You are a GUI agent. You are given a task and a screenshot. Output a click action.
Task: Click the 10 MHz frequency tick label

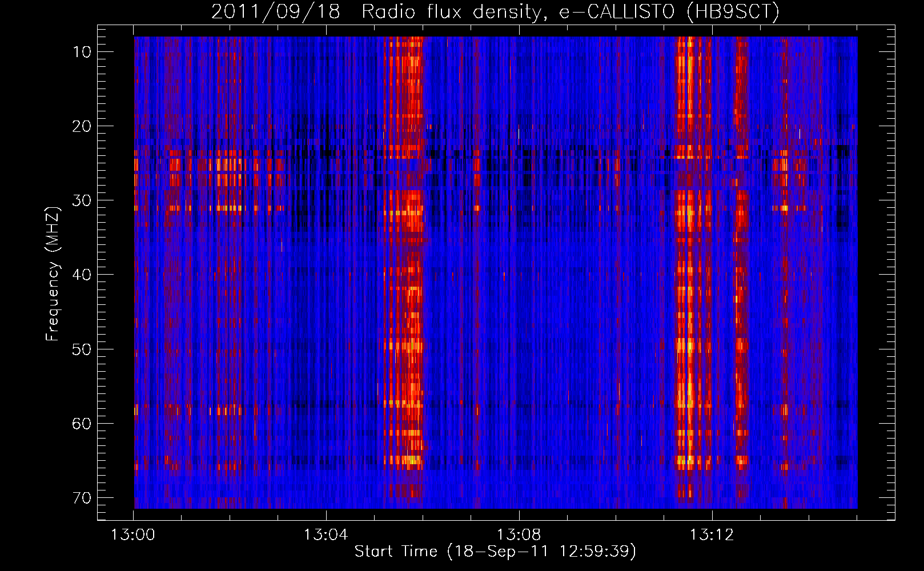click(82, 52)
